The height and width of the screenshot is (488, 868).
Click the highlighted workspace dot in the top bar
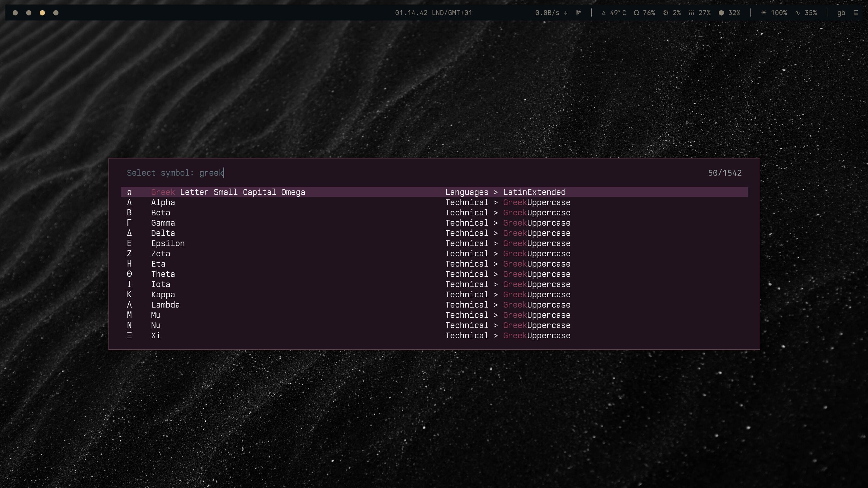point(42,13)
